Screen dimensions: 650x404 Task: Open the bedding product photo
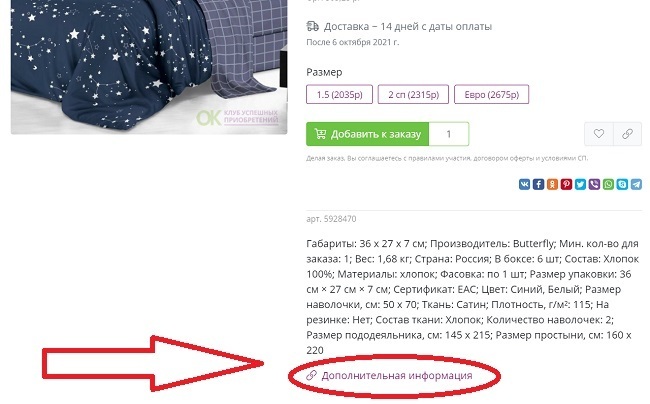149,67
